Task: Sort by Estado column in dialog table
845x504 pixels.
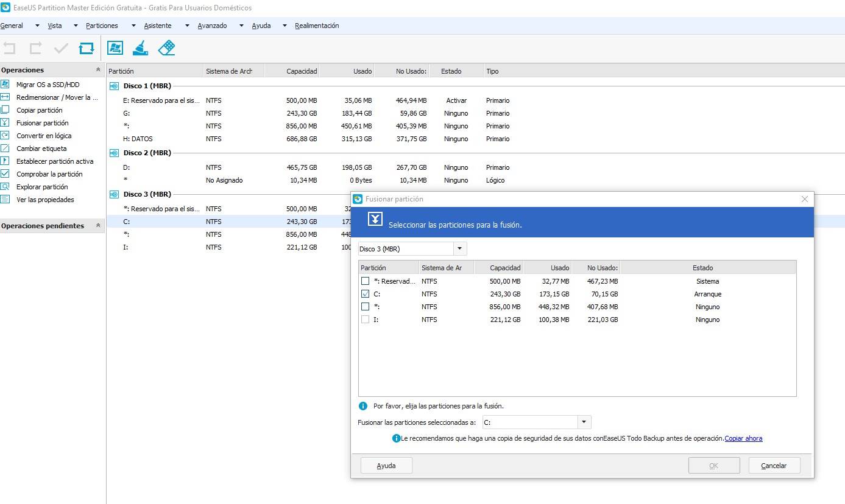Action: [x=708, y=268]
